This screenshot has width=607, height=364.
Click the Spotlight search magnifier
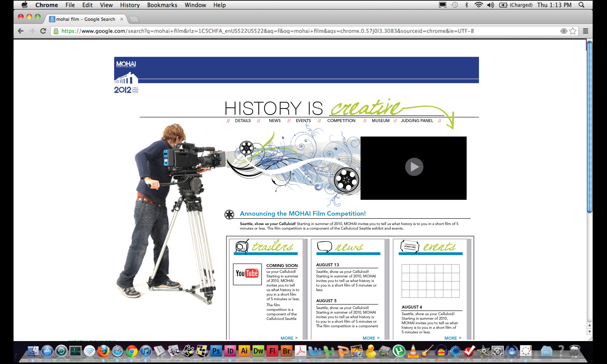click(581, 5)
